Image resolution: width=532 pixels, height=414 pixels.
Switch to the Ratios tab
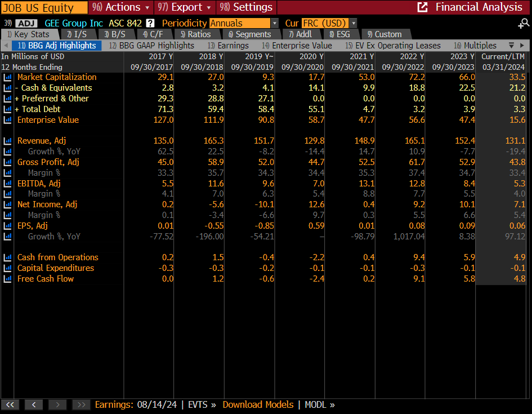pyautogui.click(x=196, y=34)
